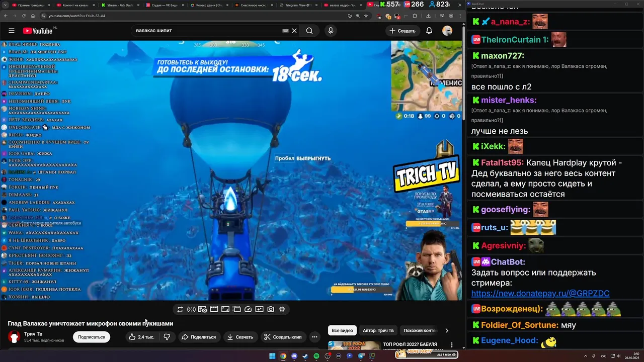This screenshot has width=644, height=362.
Task: Like the video with 2,4 тыс. likes
Action: pos(141,337)
